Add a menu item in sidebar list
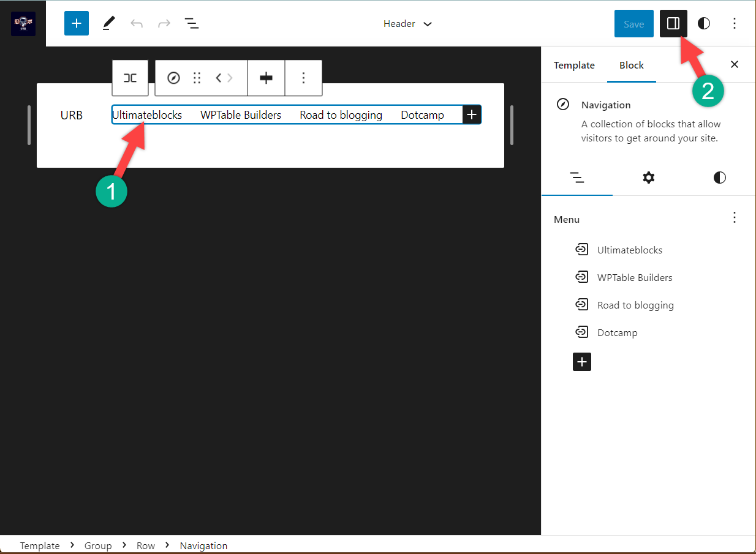Image resolution: width=756 pixels, height=554 pixels. 582,362
